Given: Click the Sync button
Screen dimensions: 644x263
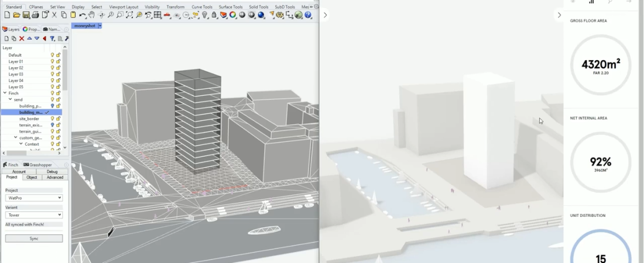Looking at the screenshot, I should 34,238.
